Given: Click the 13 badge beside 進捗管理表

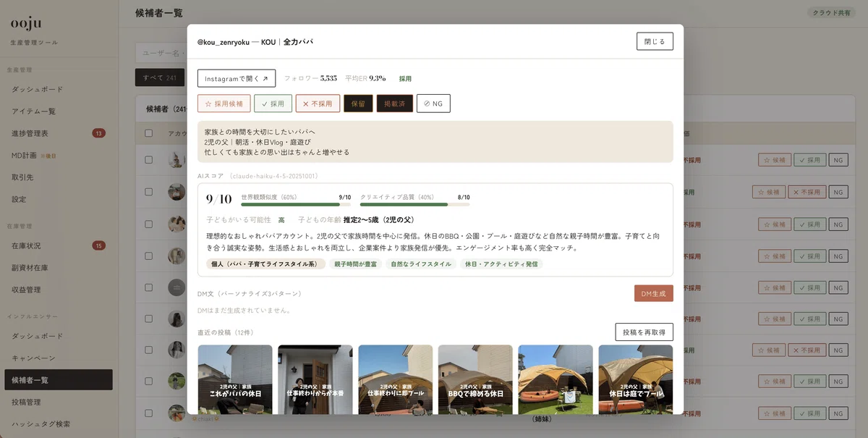Looking at the screenshot, I should point(99,133).
